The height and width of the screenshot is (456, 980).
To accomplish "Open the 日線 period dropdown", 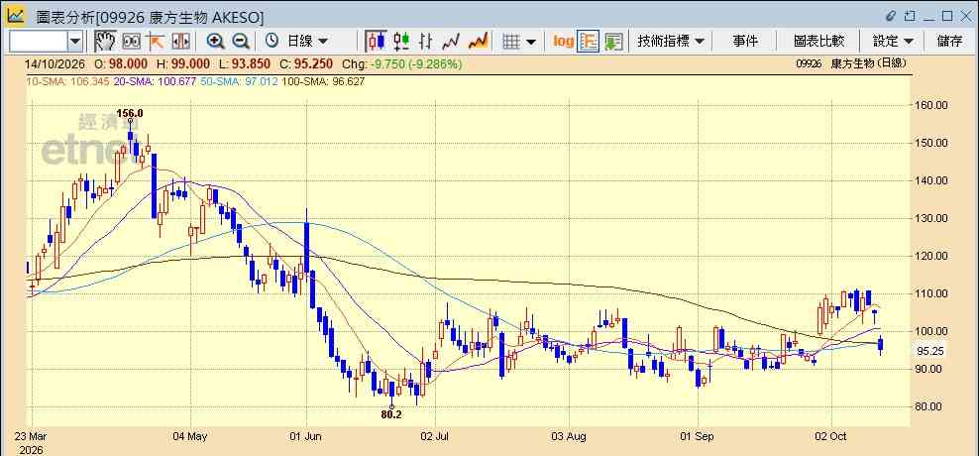I will (x=297, y=42).
